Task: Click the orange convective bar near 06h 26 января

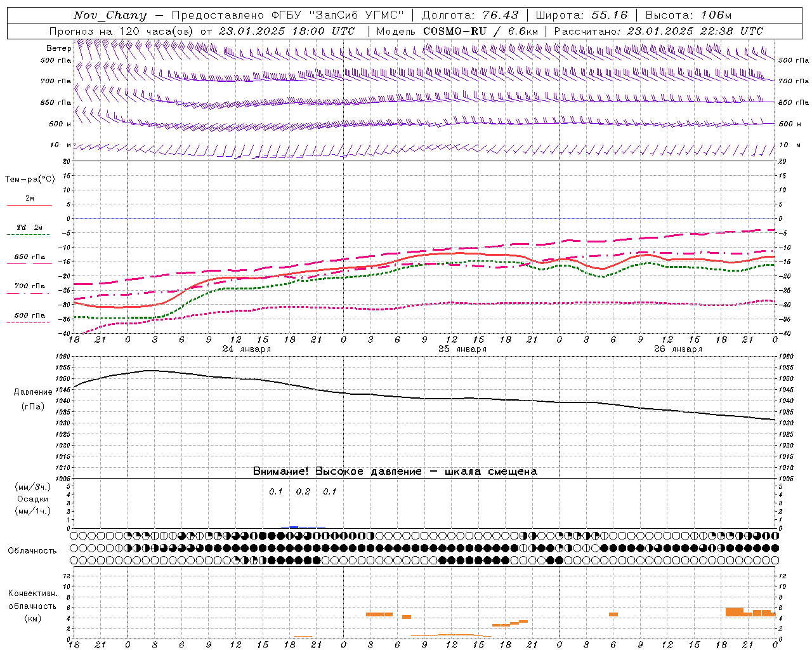Action: tap(613, 614)
